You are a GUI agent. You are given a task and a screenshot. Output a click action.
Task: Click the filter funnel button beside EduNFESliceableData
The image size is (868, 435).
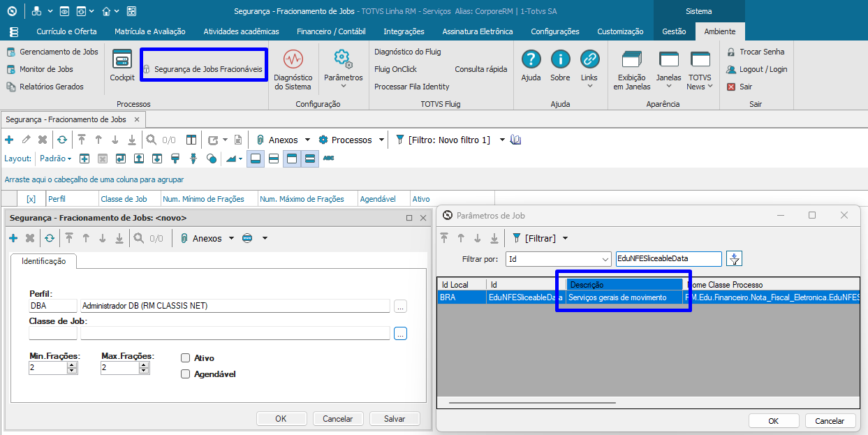pos(734,259)
